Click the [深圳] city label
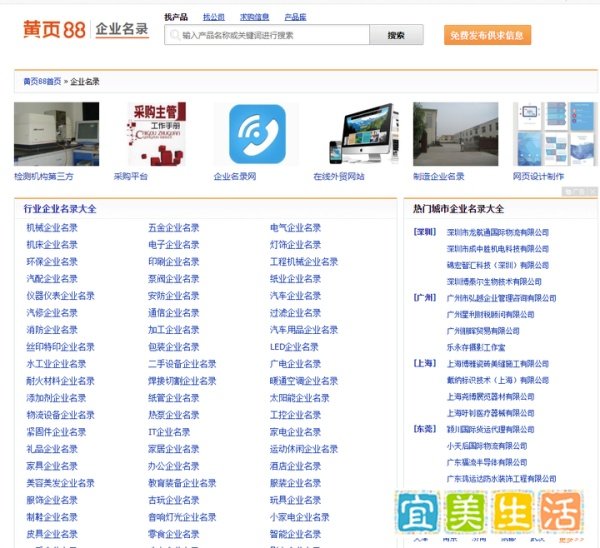Screen dimensions: 600x548 click(x=425, y=232)
